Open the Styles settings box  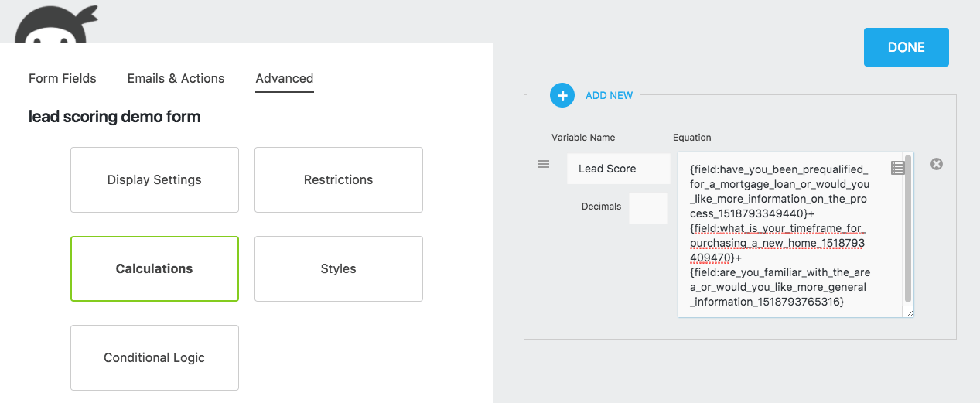point(339,268)
